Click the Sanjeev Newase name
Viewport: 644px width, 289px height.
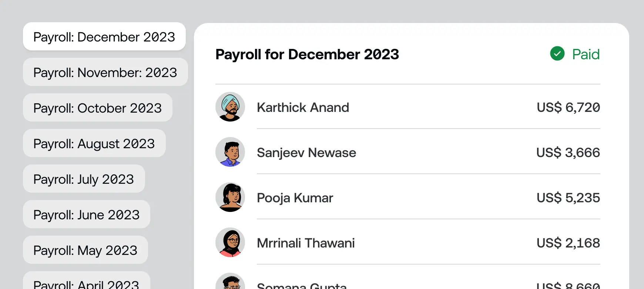306,153
